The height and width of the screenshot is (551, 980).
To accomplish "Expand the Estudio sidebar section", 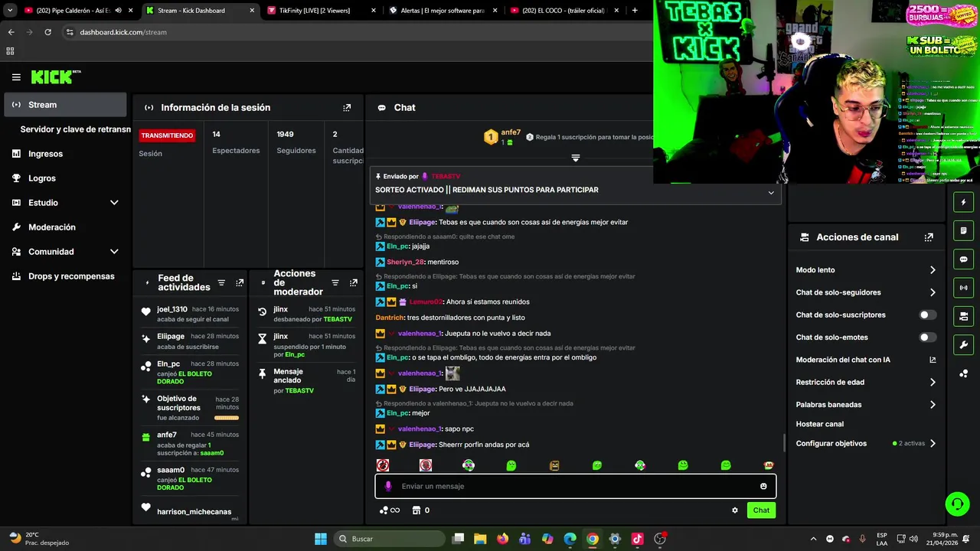I will pos(114,203).
